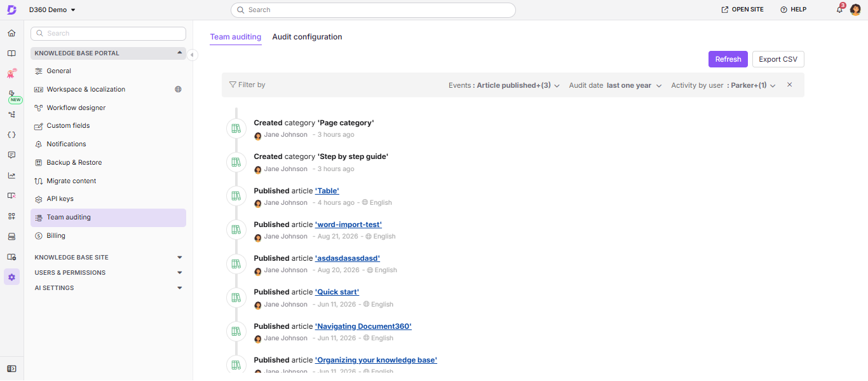This screenshot has height=381, width=868.
Task: Click the Export CSV button
Action: [778, 59]
